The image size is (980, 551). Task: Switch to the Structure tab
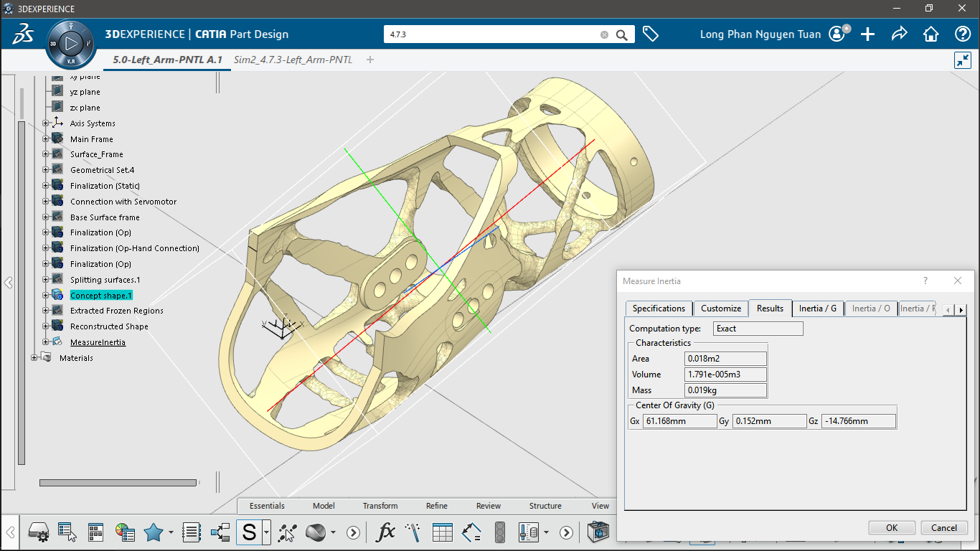(x=545, y=506)
